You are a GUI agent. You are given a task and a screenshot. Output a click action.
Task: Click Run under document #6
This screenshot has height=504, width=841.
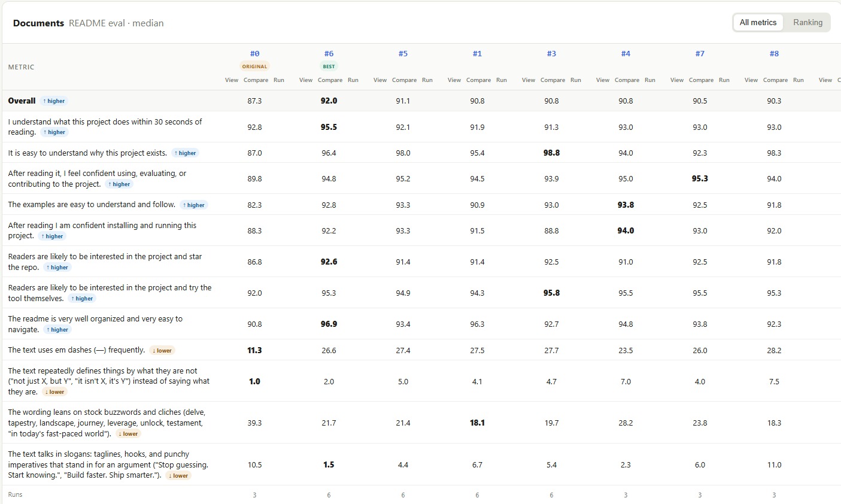(x=353, y=80)
